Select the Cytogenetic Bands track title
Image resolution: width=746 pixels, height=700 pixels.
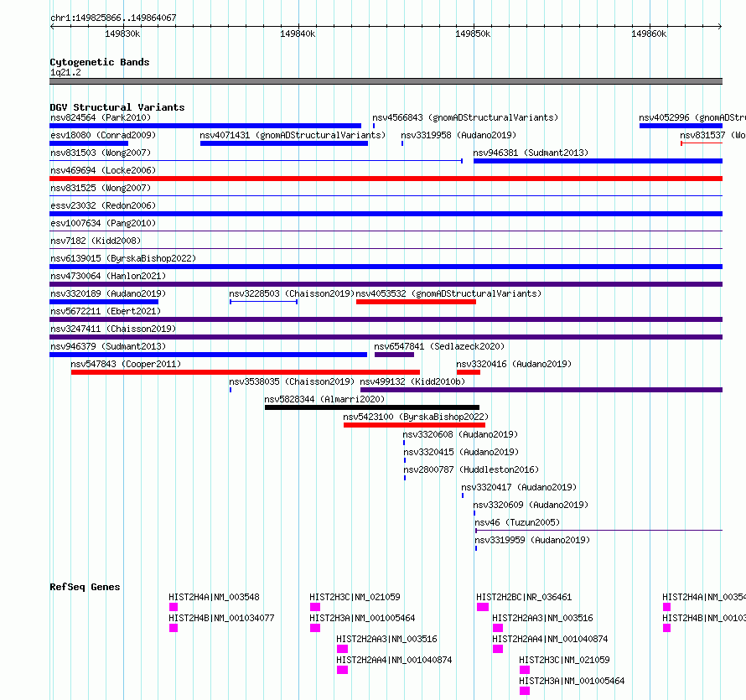point(100,62)
